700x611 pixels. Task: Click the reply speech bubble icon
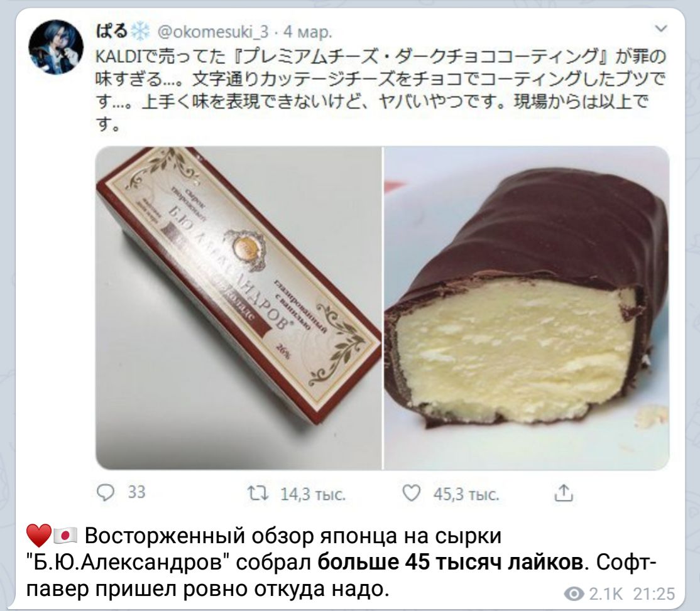pos(106,493)
